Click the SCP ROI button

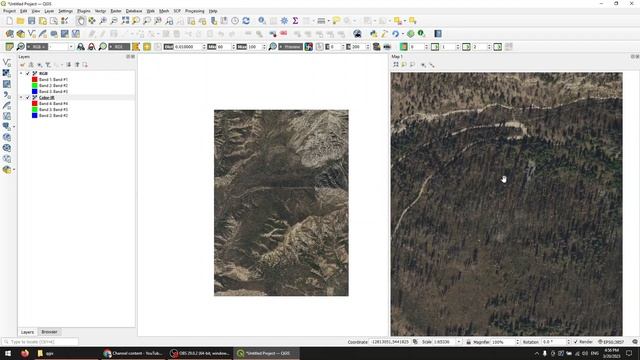click(x=119, y=47)
